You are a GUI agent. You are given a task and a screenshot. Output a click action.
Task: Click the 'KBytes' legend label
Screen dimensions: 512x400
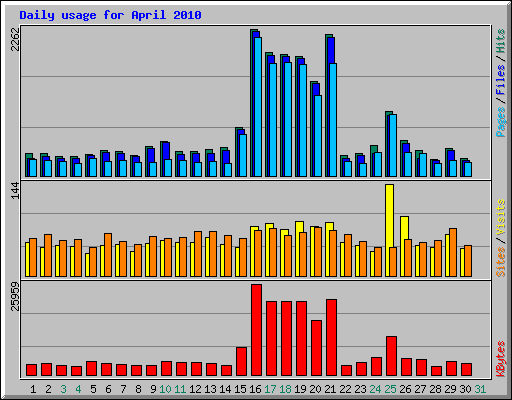[501, 359]
